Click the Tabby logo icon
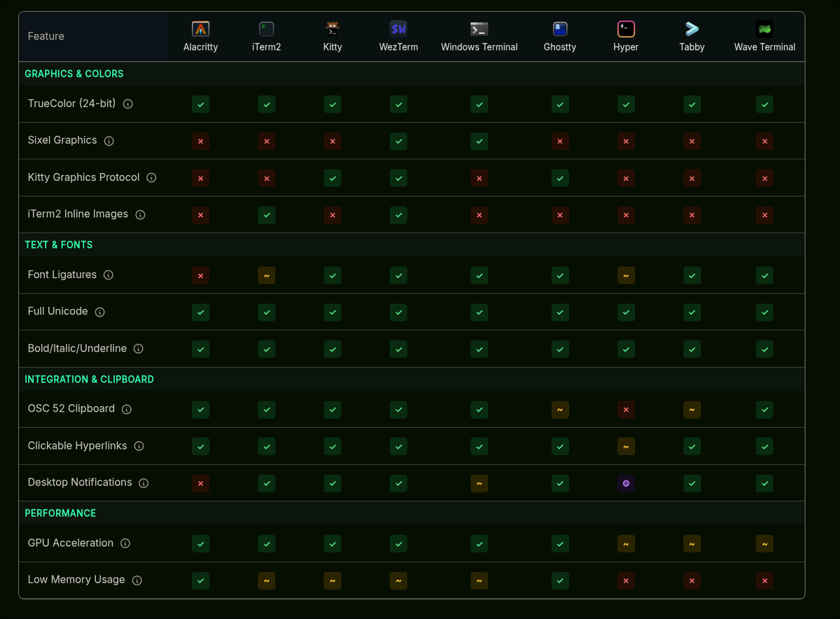 point(692,29)
